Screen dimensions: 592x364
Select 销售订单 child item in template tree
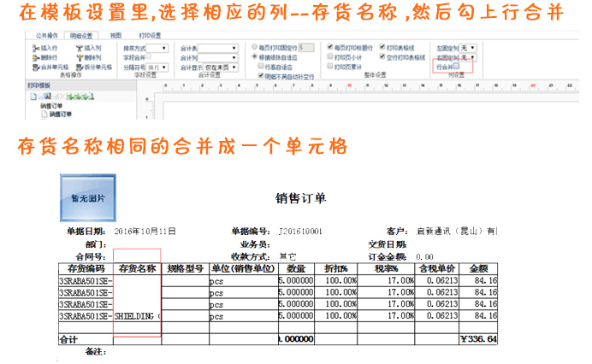click(x=60, y=113)
